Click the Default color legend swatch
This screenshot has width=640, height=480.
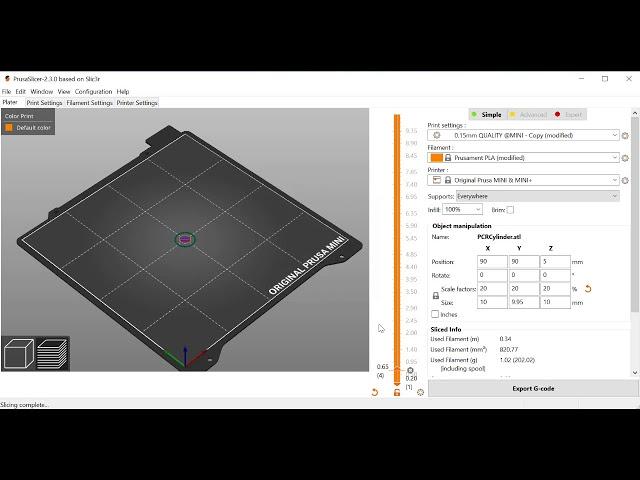click(9, 128)
